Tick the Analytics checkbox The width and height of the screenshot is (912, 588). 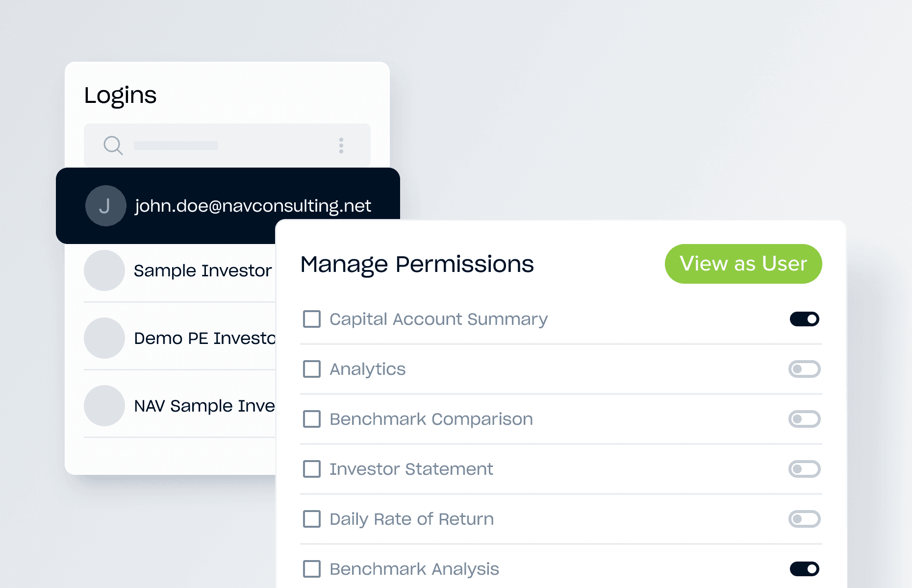coord(312,369)
